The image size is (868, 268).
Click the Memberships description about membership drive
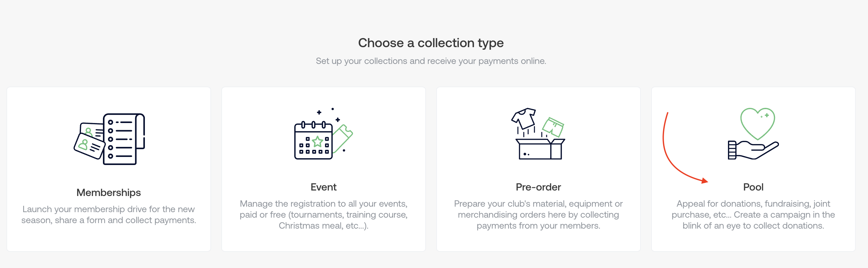coord(108,214)
